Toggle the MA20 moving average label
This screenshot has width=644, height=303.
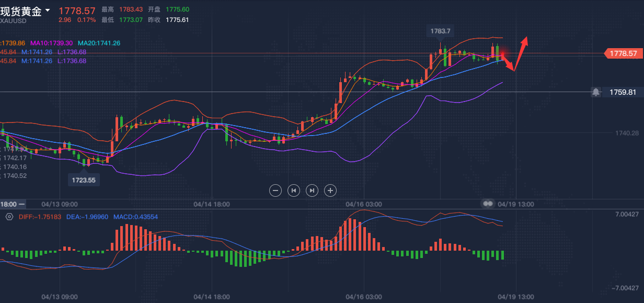[99, 43]
